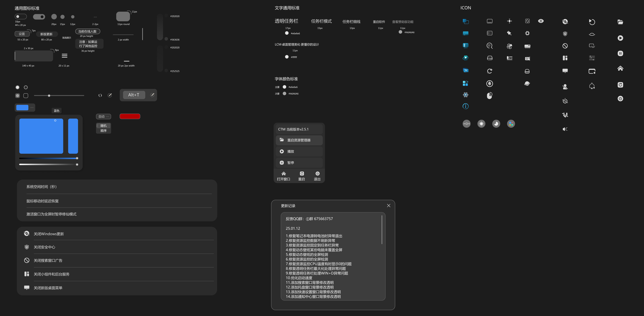Click the bell notification icon

click(x=592, y=86)
